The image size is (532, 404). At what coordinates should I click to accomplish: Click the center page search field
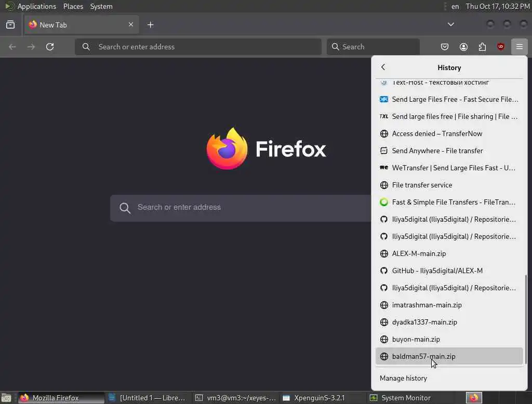tap(241, 208)
